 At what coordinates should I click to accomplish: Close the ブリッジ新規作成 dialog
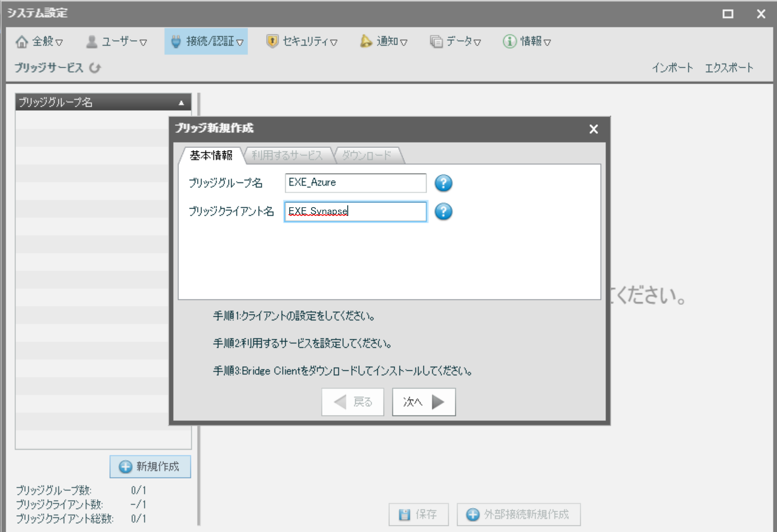tap(593, 129)
